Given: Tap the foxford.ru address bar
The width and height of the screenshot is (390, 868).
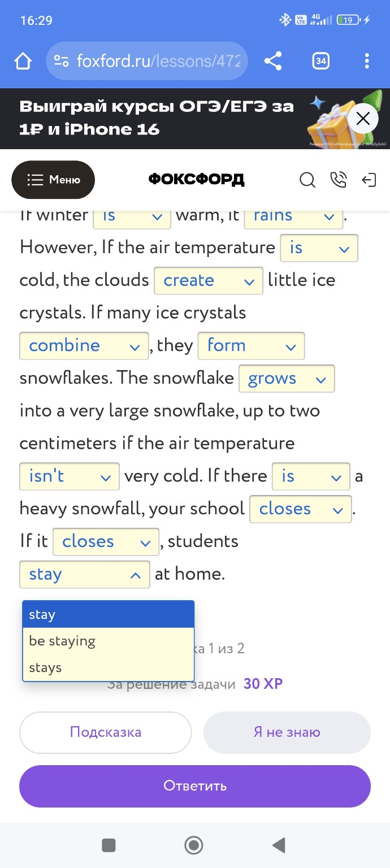Looking at the screenshot, I should [147, 61].
